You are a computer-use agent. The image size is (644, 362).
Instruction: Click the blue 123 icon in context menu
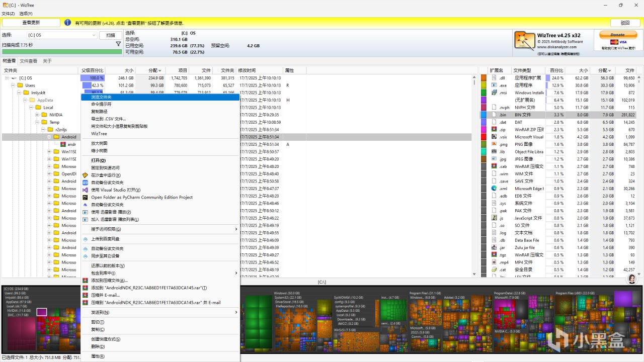tap(85, 183)
